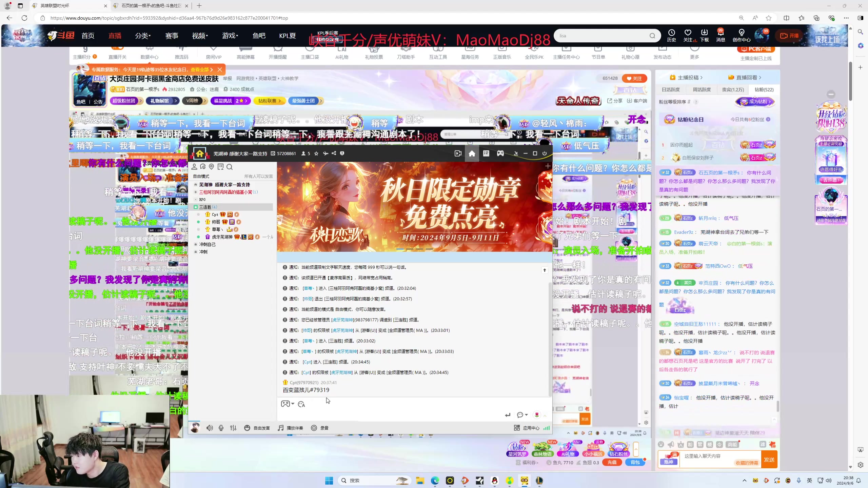Image resolution: width=868 pixels, height=488 pixels.
Task: Click 充值 recharge button
Action: (612, 462)
